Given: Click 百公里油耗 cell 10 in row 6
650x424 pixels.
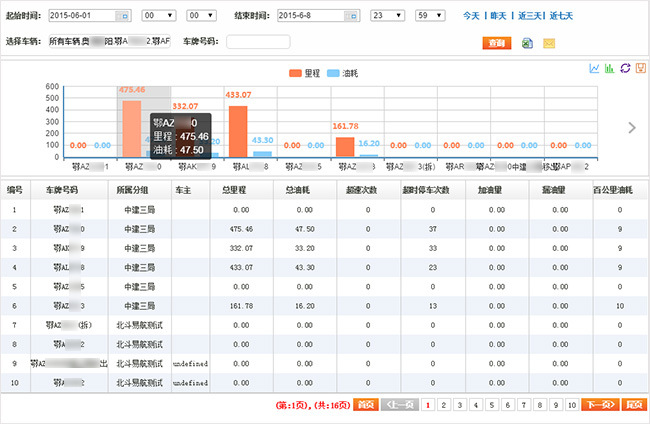Looking at the screenshot, I should click(x=620, y=306).
